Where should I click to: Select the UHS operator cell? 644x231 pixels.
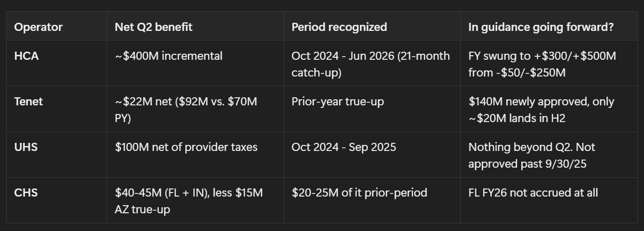pos(56,155)
